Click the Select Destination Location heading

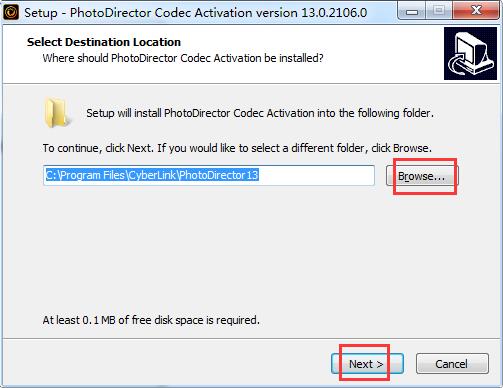104,42
